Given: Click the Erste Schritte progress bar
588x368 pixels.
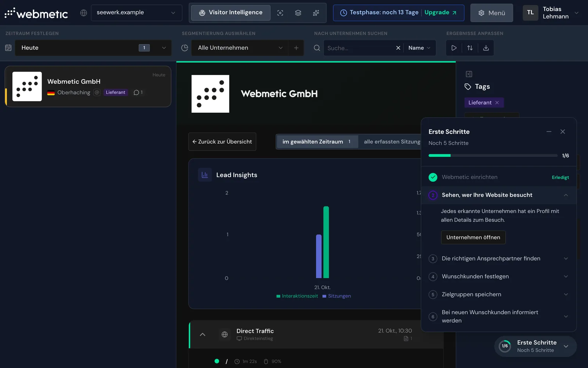Looking at the screenshot, I should [x=493, y=156].
